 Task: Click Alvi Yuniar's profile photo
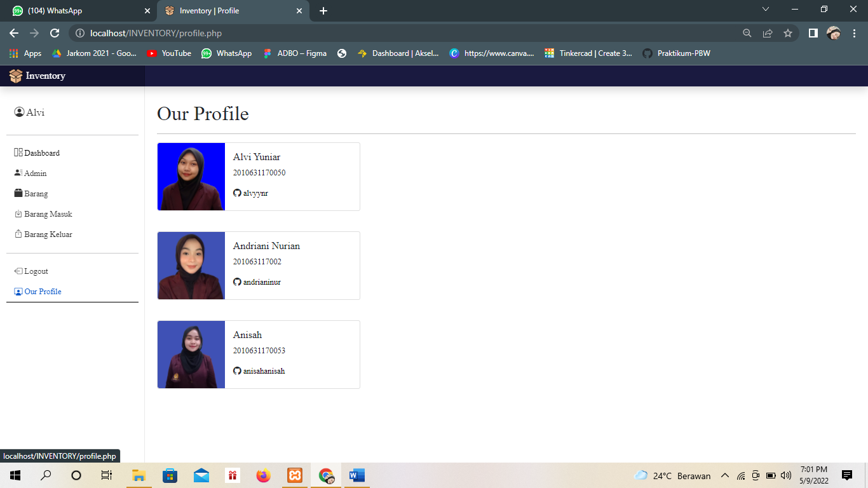pos(191,177)
